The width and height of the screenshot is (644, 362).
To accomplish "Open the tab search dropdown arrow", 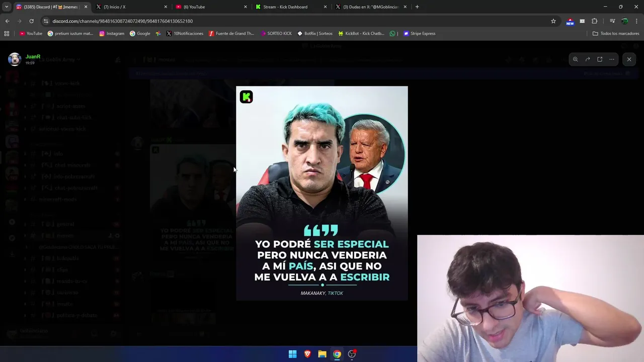I will point(6,7).
